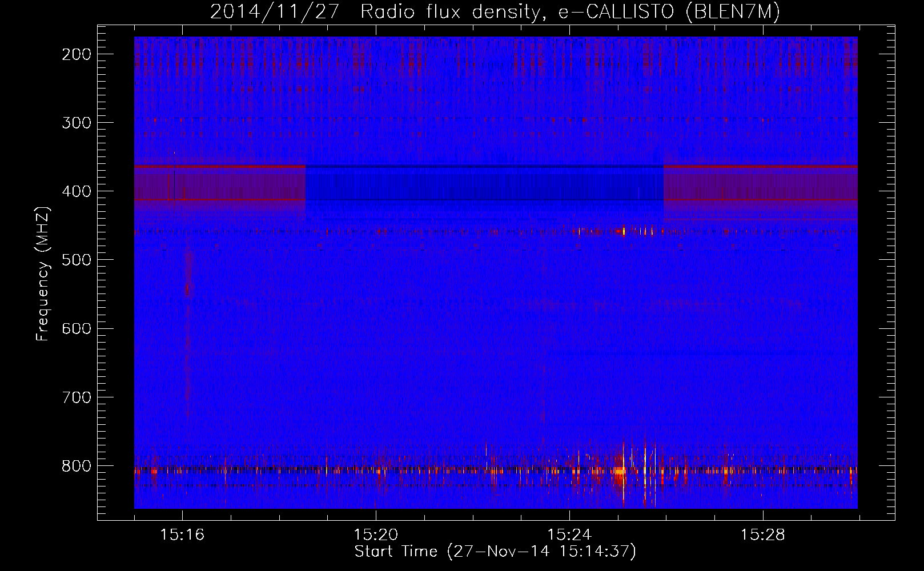Click the 15:28 time tick label
924x571 pixels.
[x=763, y=534]
